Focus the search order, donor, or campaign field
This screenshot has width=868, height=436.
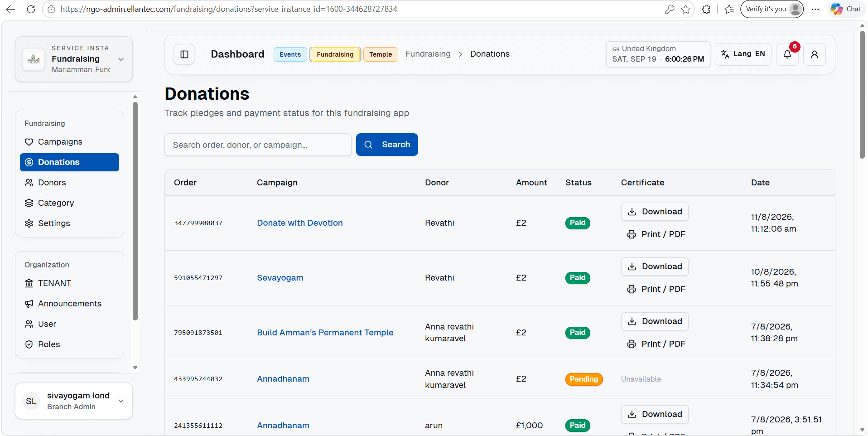click(x=258, y=145)
